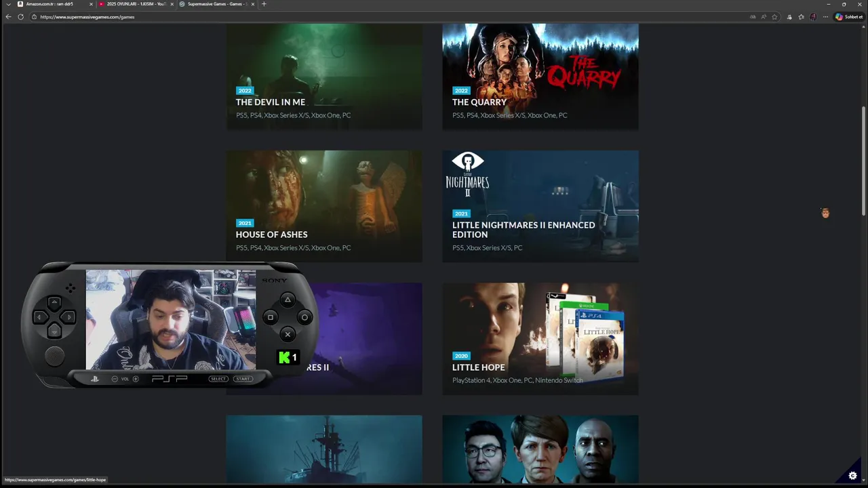This screenshot has height=488, width=868.
Task: Open the tab search chevron at far left
Action: [8, 4]
